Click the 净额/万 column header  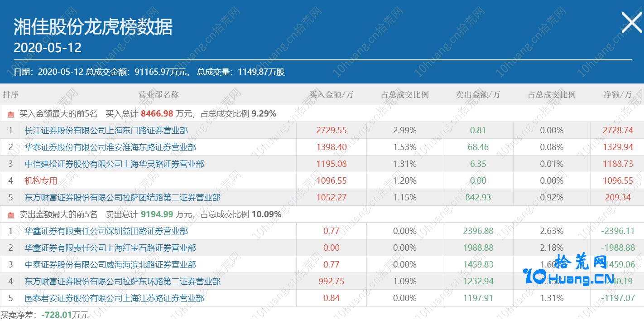click(617, 95)
